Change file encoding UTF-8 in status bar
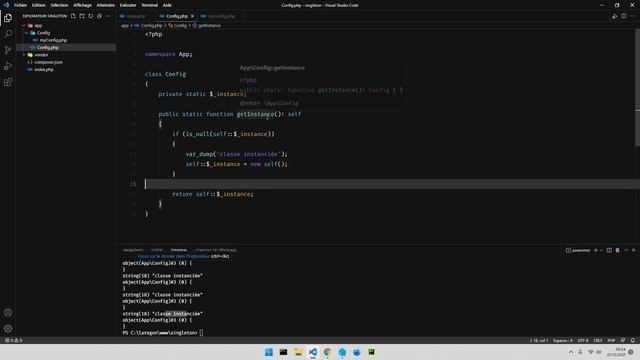This screenshot has height=360, width=640. tap(583, 340)
